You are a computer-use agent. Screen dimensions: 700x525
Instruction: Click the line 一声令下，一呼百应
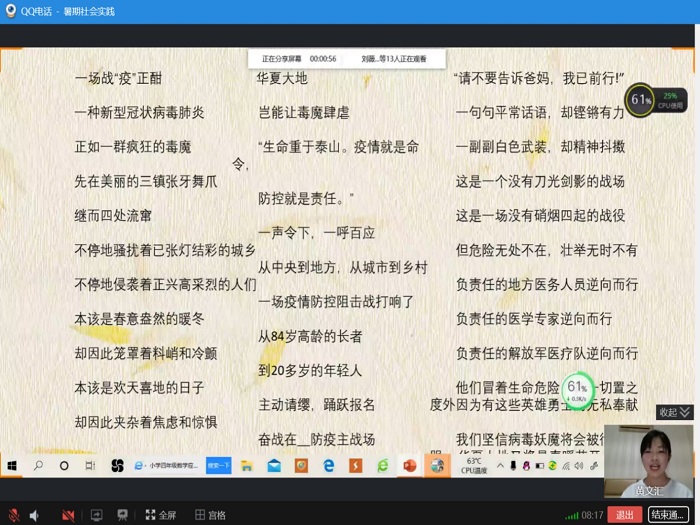(317, 233)
